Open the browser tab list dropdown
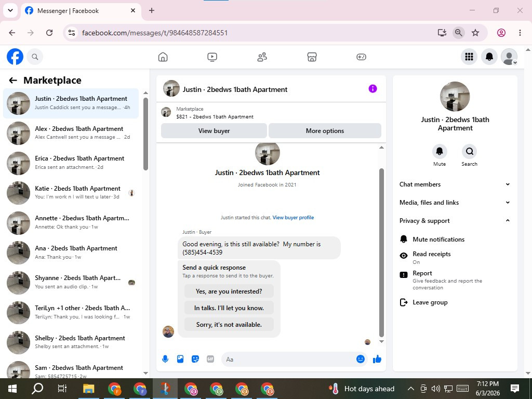Screen dimensions: 532x399 10,10
